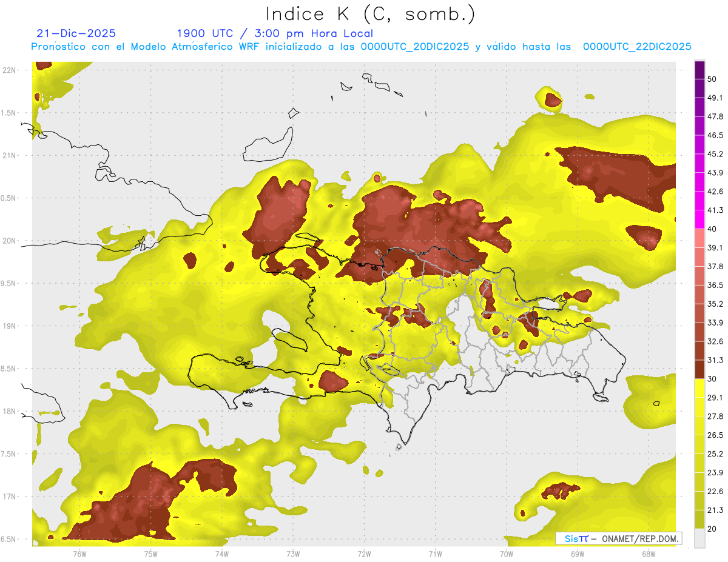The image size is (728, 562).
Task: Click the '76W' longitude label
Action: click(x=79, y=554)
